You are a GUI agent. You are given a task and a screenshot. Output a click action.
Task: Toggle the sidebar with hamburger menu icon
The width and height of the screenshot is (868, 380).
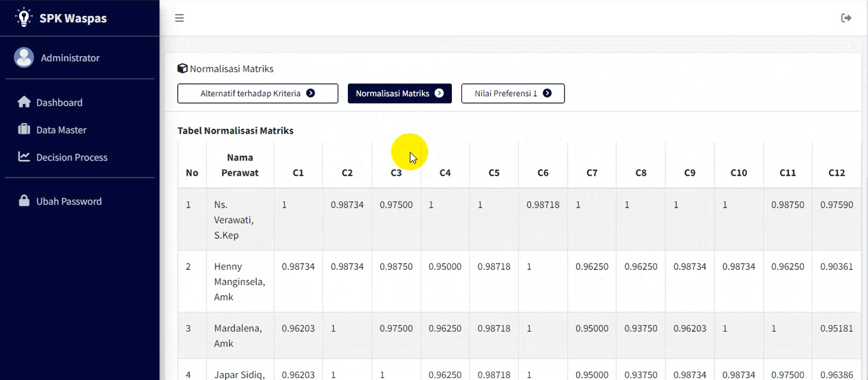click(179, 18)
